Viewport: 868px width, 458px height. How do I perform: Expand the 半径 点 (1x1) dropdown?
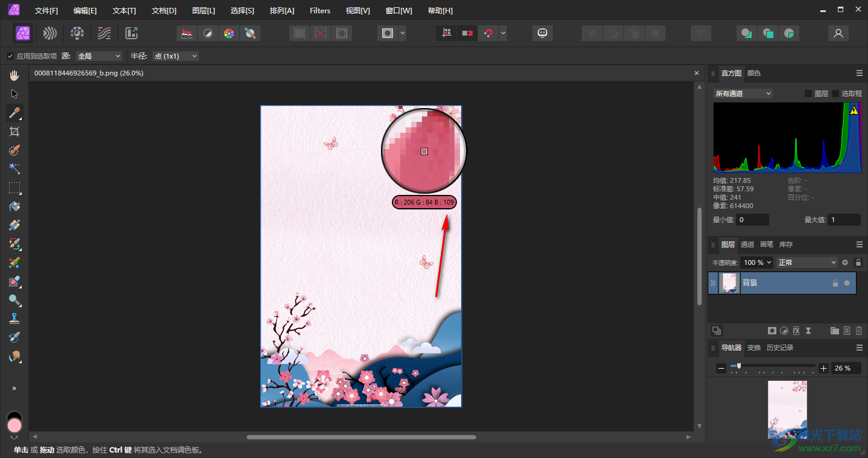[175, 56]
